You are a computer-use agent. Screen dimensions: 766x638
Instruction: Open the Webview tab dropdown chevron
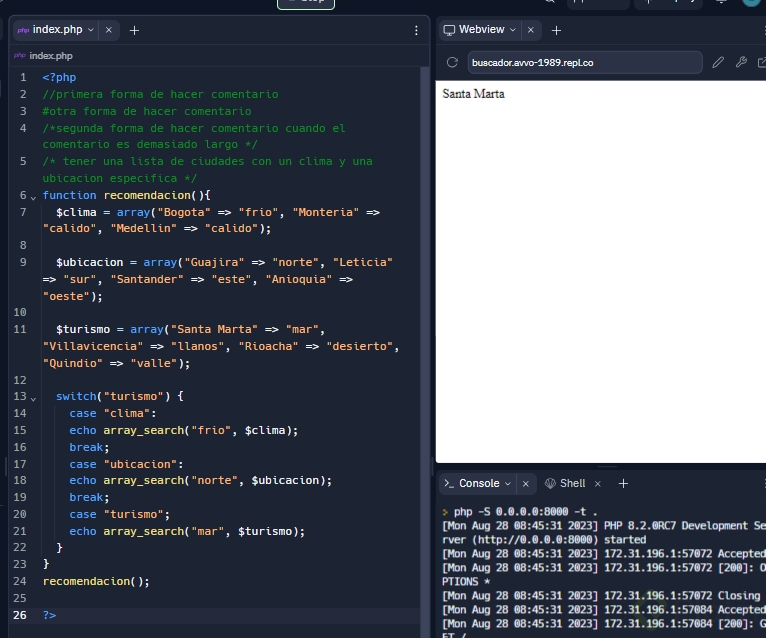[512, 30]
